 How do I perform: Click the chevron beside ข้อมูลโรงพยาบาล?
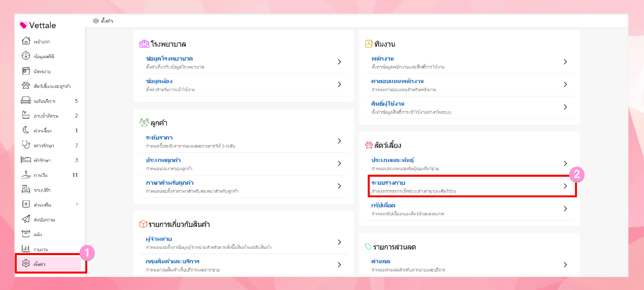click(x=339, y=62)
